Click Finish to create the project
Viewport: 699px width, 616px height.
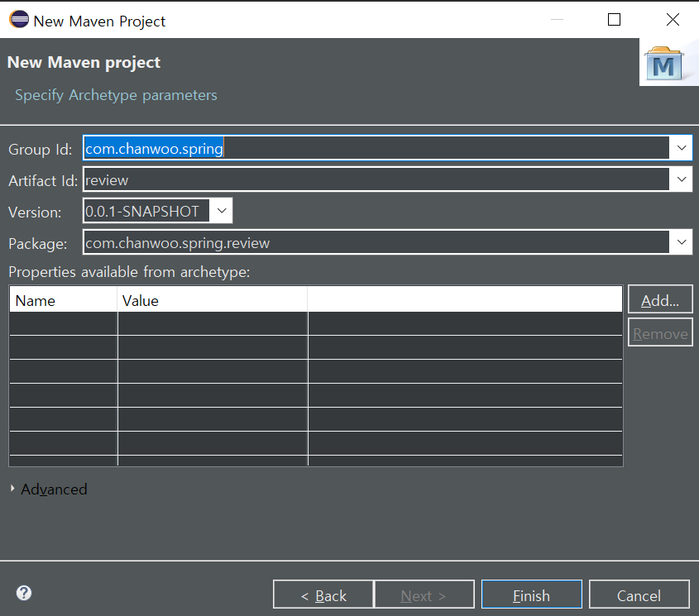pyautogui.click(x=532, y=595)
